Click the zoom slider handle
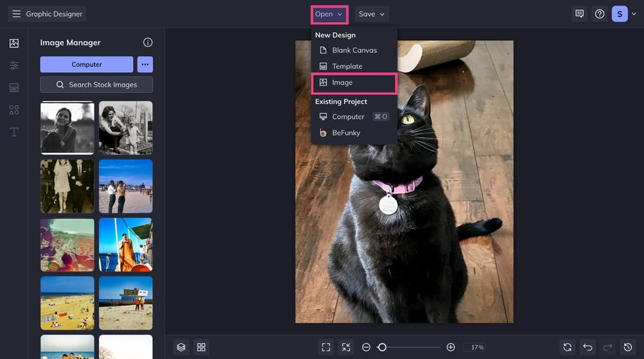 pos(382,347)
